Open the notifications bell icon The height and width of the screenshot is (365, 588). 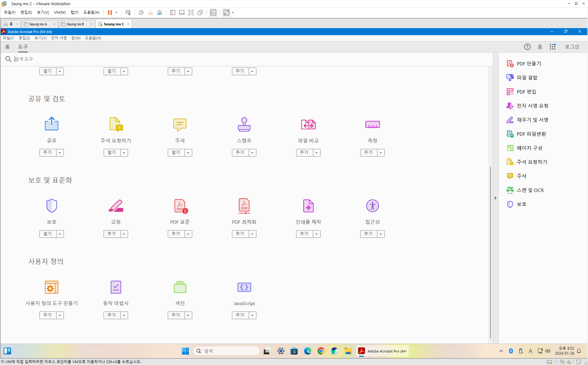coord(540,47)
